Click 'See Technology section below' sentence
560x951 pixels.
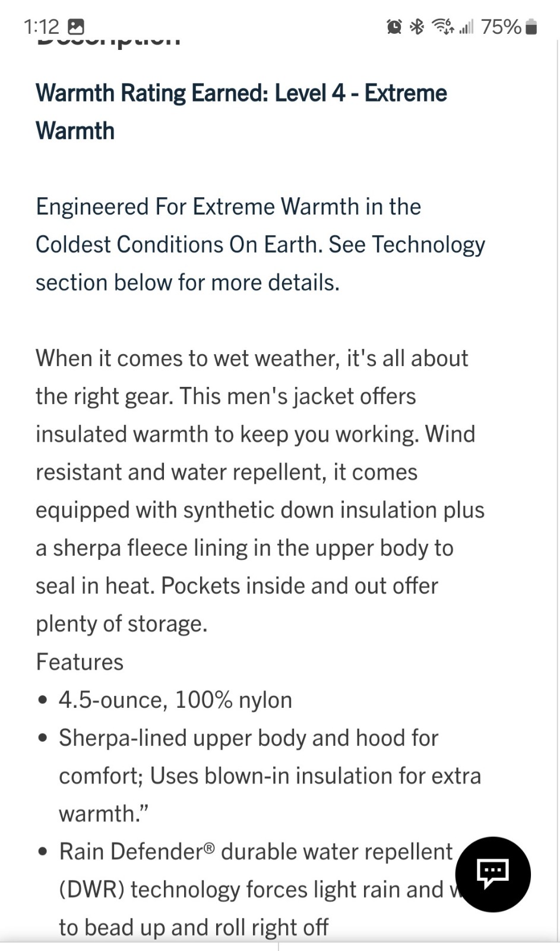click(x=260, y=263)
